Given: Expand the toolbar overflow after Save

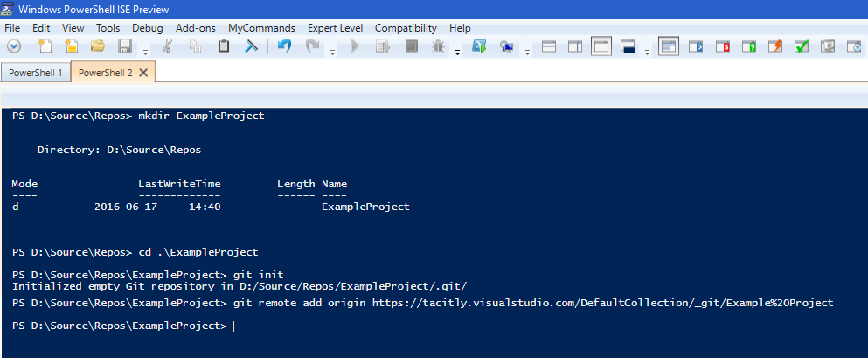Looking at the screenshot, I should click(142, 51).
